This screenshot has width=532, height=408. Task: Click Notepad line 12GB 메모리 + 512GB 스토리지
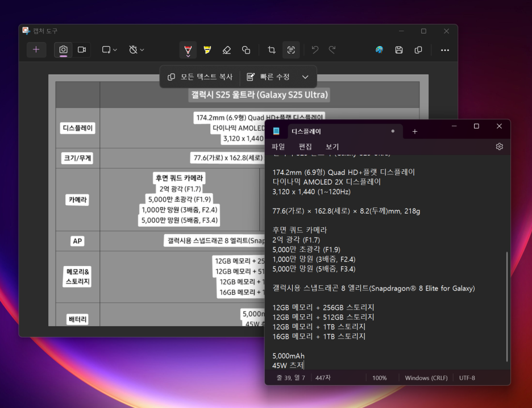[323, 317]
